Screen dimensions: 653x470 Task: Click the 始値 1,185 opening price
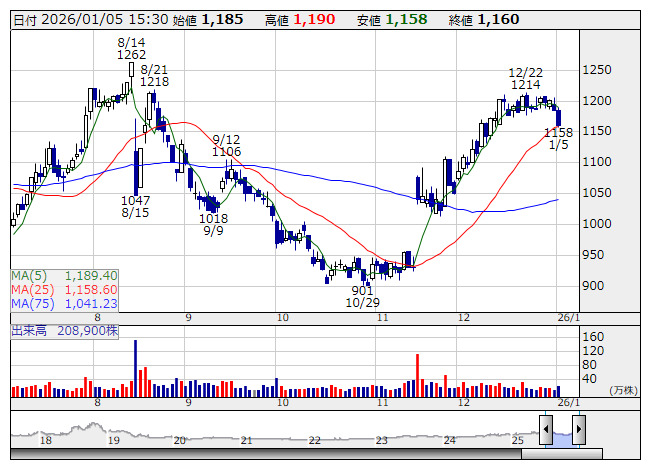pos(208,20)
